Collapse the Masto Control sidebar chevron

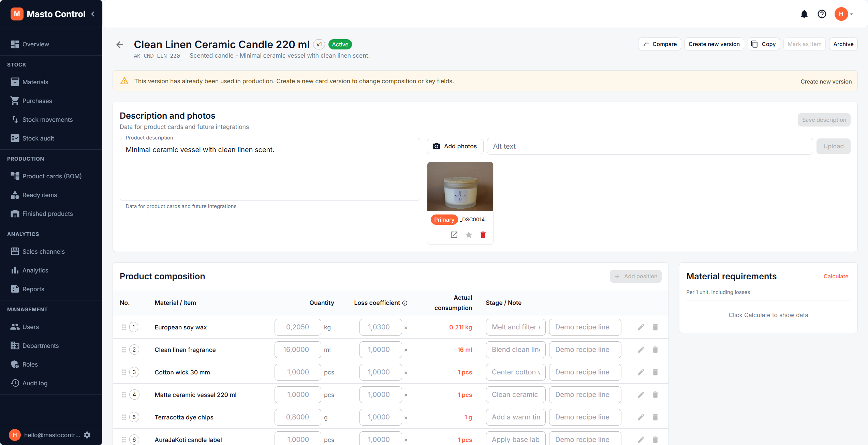point(93,14)
